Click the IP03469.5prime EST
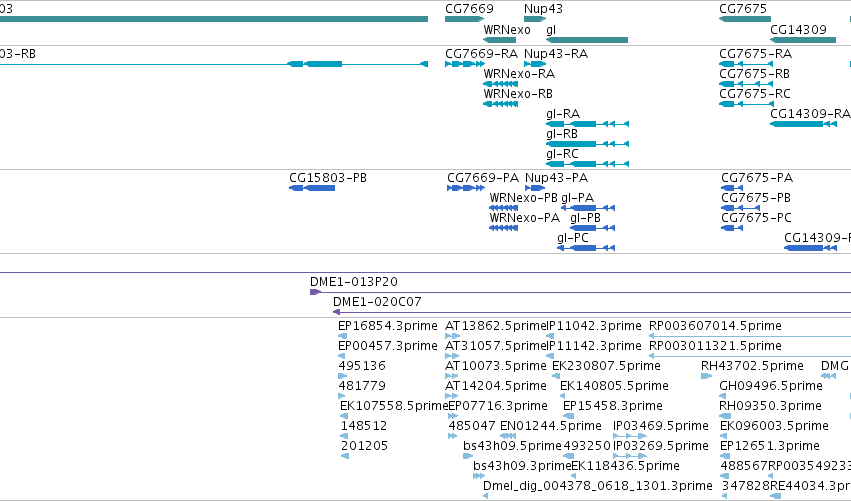 [630, 436]
